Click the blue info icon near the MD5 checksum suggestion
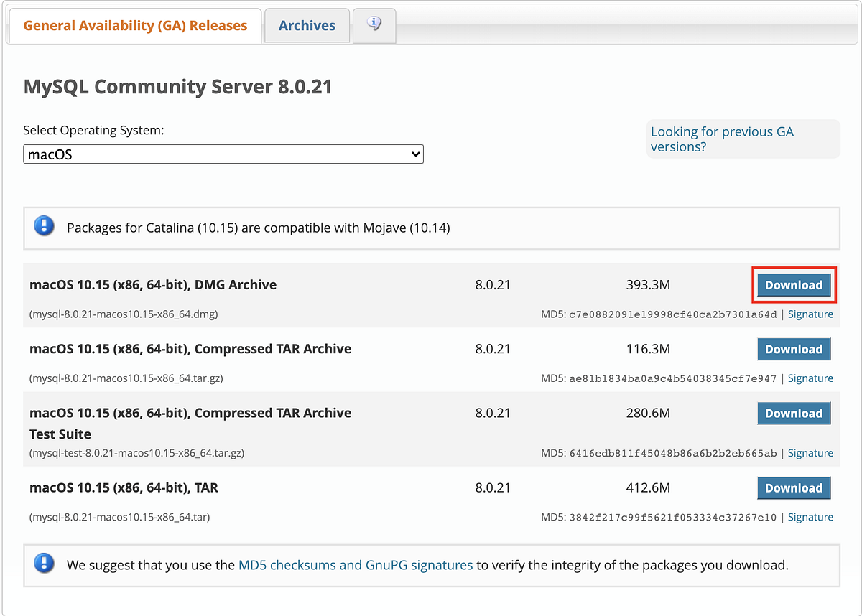Image resolution: width=862 pixels, height=616 pixels. (44, 564)
